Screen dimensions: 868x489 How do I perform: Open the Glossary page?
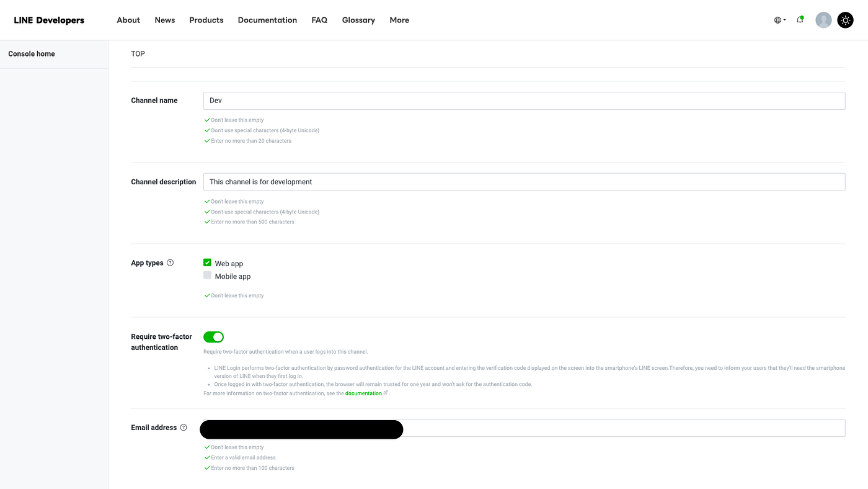tap(358, 20)
